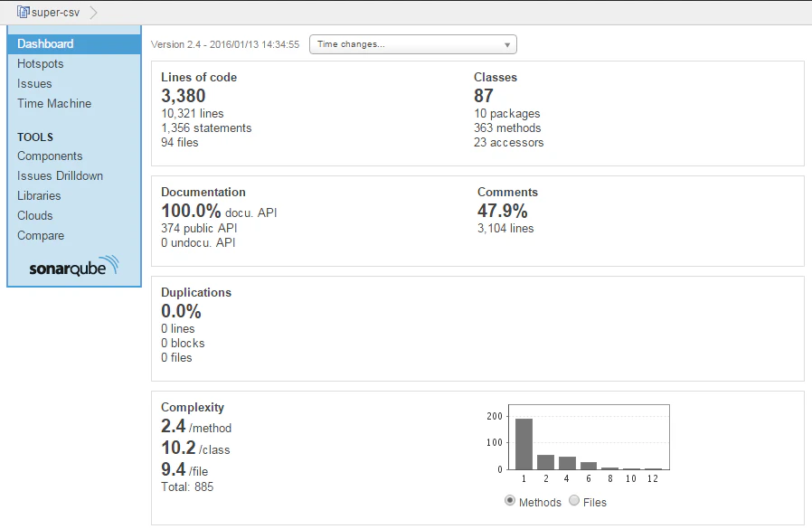The width and height of the screenshot is (812, 529).
Task: Open Time Machine from sidebar
Action: pos(54,103)
